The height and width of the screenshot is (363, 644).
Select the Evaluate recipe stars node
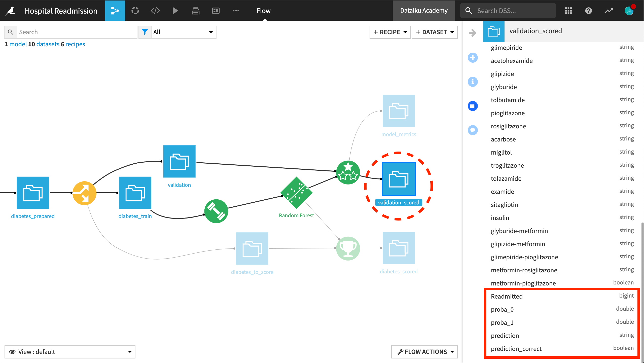pos(348,172)
